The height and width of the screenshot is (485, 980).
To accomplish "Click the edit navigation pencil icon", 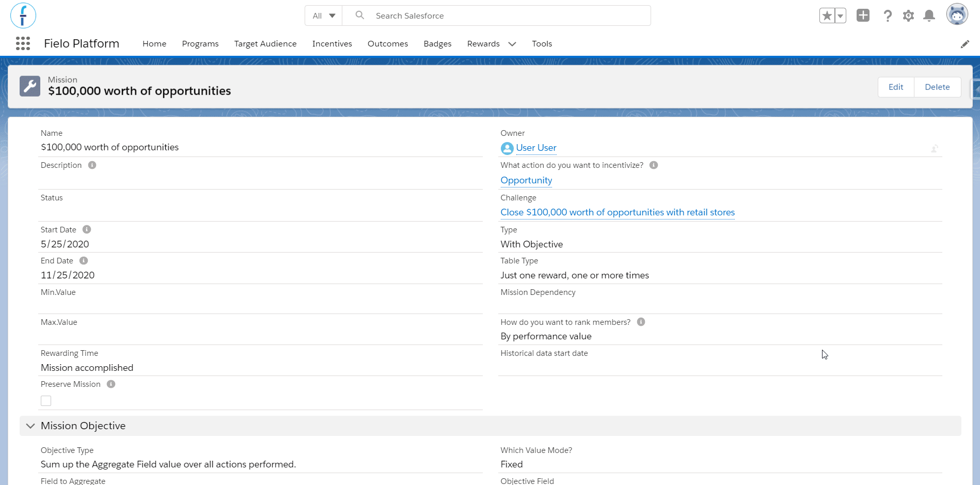I will 965,44.
